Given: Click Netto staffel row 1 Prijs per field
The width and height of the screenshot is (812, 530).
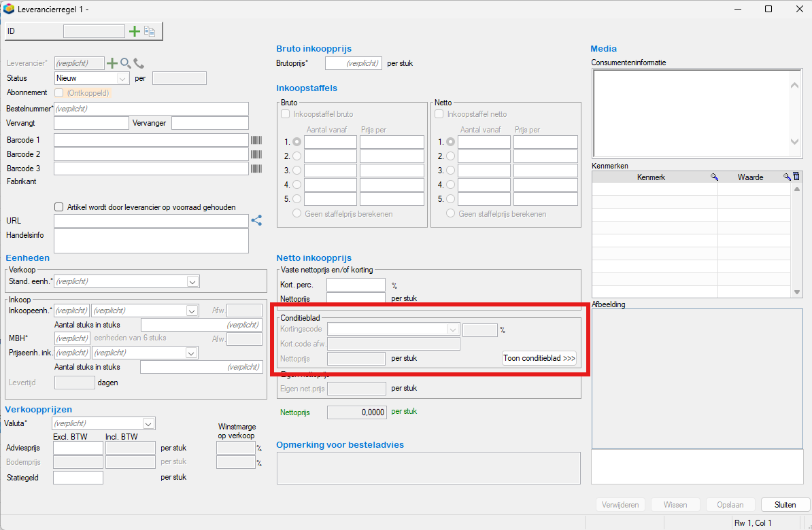Looking at the screenshot, I should pyautogui.click(x=546, y=142).
